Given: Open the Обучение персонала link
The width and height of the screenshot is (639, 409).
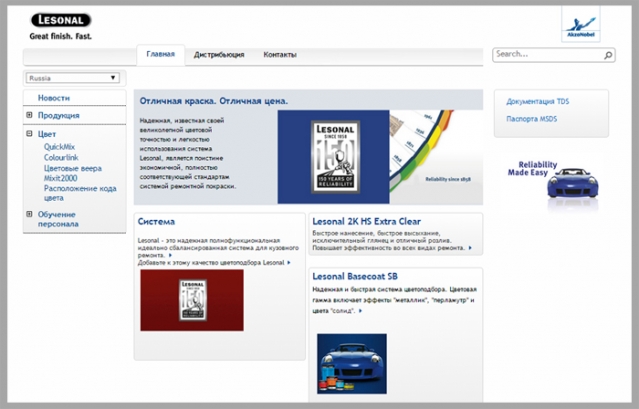Looking at the screenshot, I should pos(58,219).
